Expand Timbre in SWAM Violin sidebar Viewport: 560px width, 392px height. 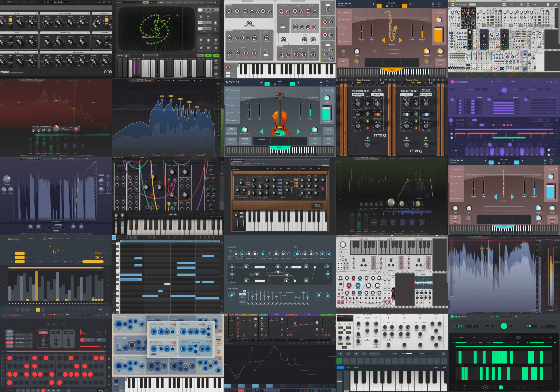(233, 105)
